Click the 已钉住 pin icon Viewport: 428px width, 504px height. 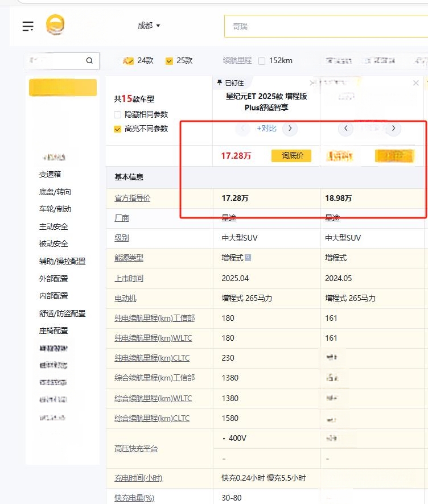point(220,82)
